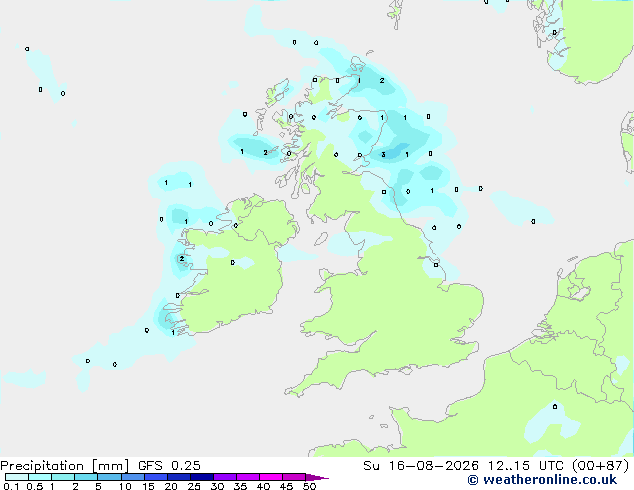The image size is (634, 490).
Task: Click the legend label '40'
Action: click(x=263, y=486)
